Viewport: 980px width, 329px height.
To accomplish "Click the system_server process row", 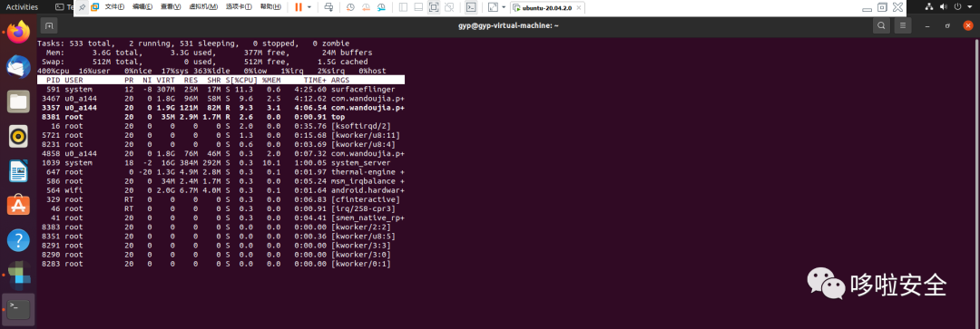I will (220, 162).
